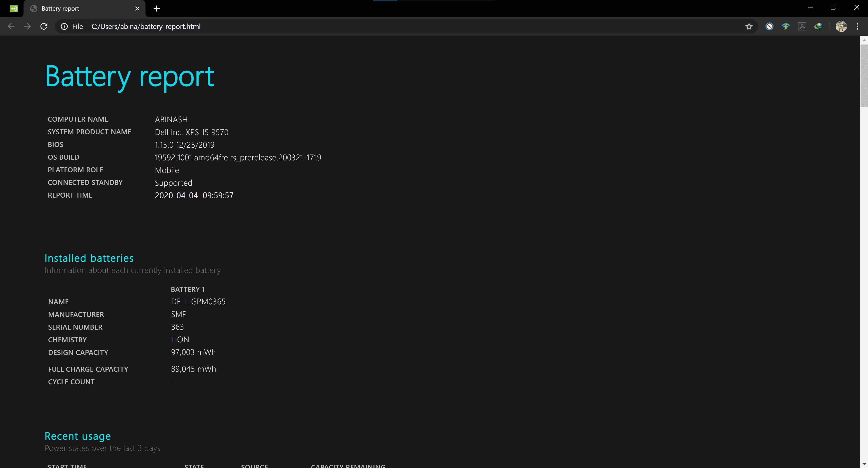
Task: Toggle the bookmark star for this page
Action: point(749,26)
